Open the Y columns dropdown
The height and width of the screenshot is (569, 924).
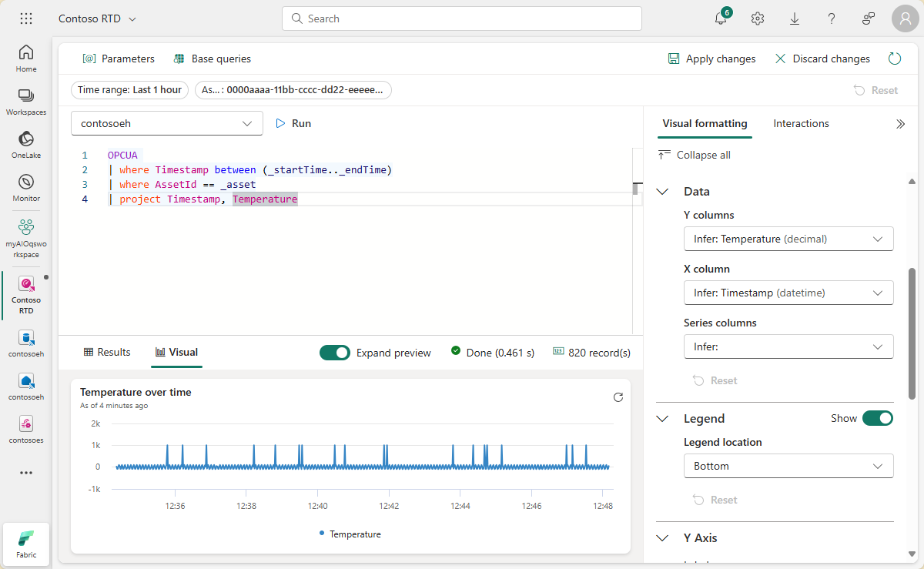(x=788, y=239)
